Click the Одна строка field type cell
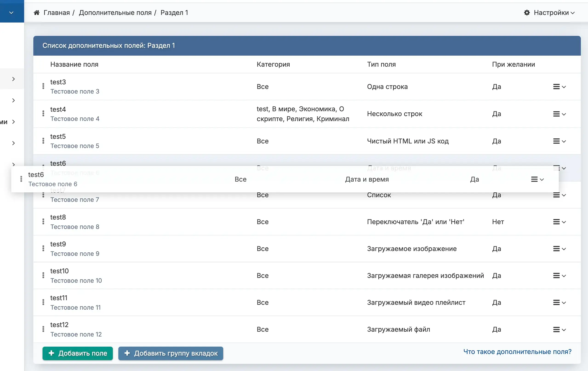Viewport: 588px width, 371px height. point(387,86)
